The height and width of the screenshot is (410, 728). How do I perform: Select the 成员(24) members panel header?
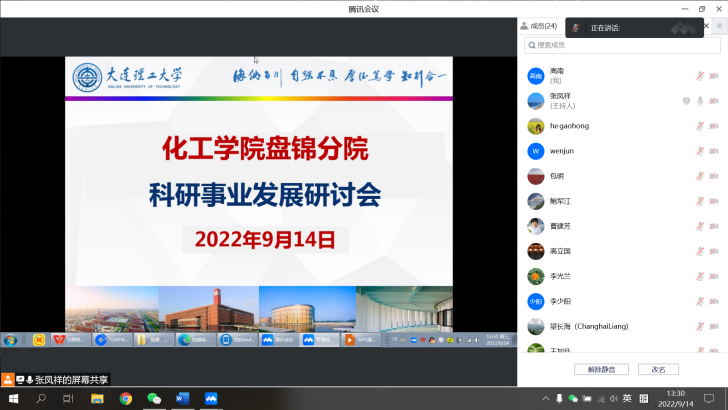pos(543,26)
